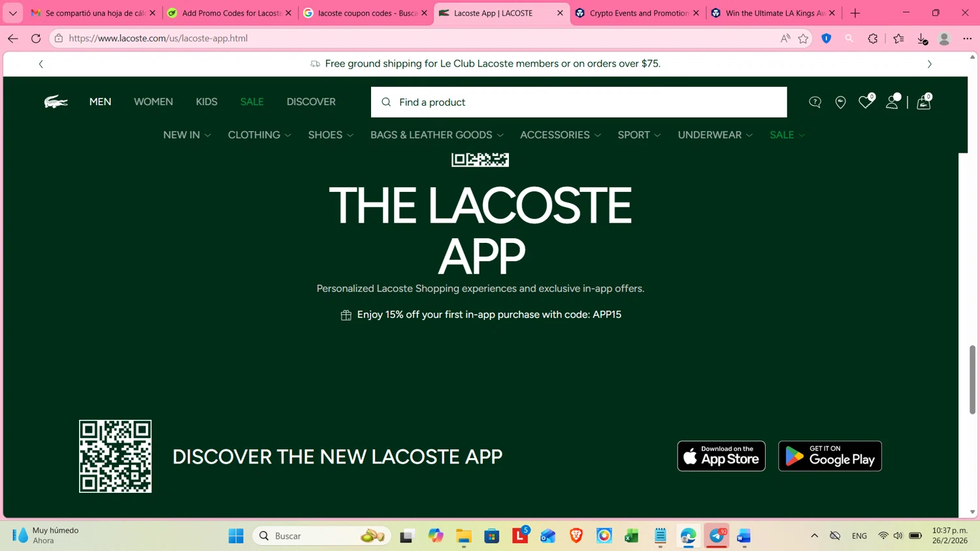980x551 pixels.
Task: Click Get it on Google Play button
Action: coord(830,456)
